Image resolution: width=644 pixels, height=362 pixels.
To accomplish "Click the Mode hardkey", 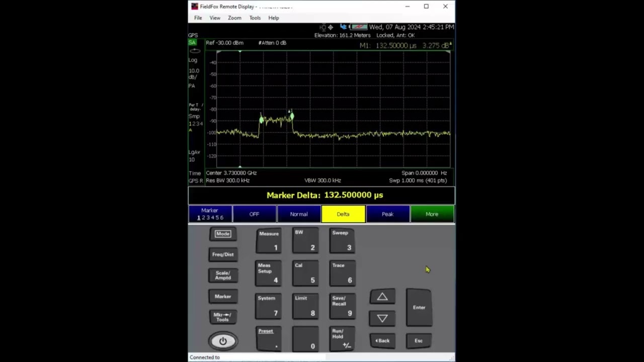I will (223, 234).
